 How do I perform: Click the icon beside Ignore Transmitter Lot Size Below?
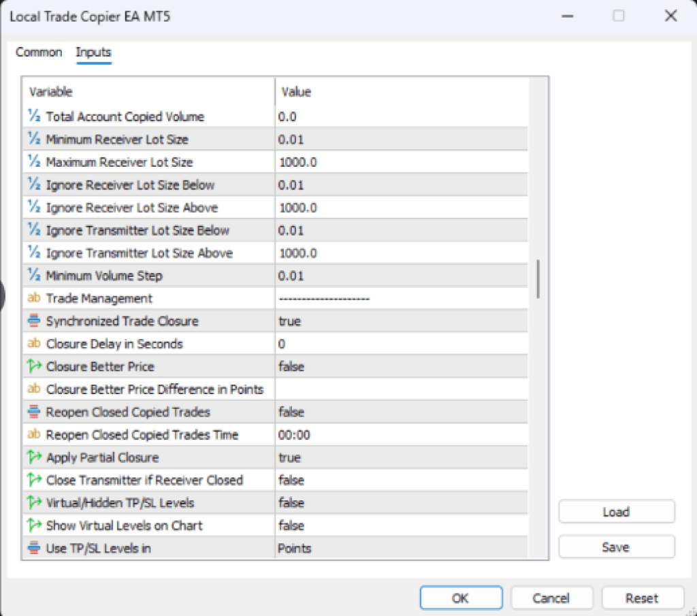(34, 230)
